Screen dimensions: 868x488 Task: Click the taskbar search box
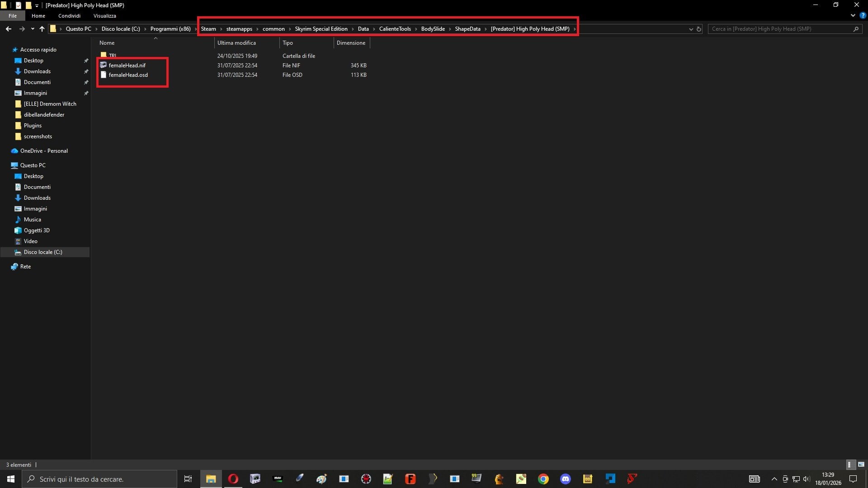[99, 479]
